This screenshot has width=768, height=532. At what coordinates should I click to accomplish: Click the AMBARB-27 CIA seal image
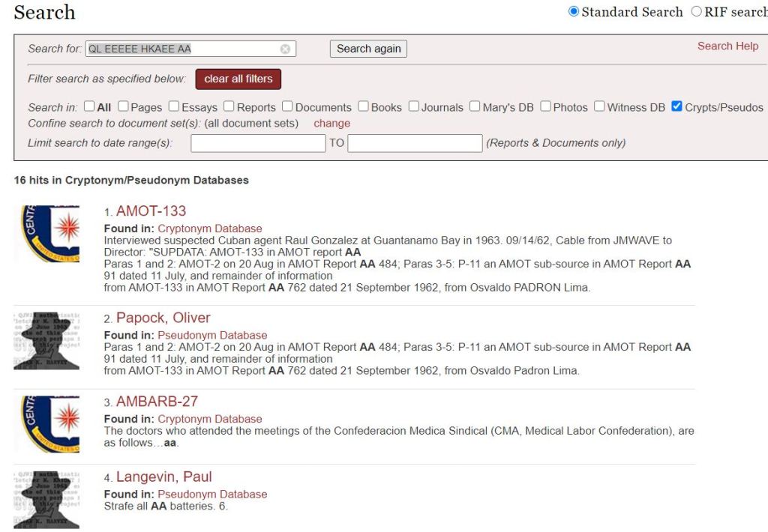point(46,424)
